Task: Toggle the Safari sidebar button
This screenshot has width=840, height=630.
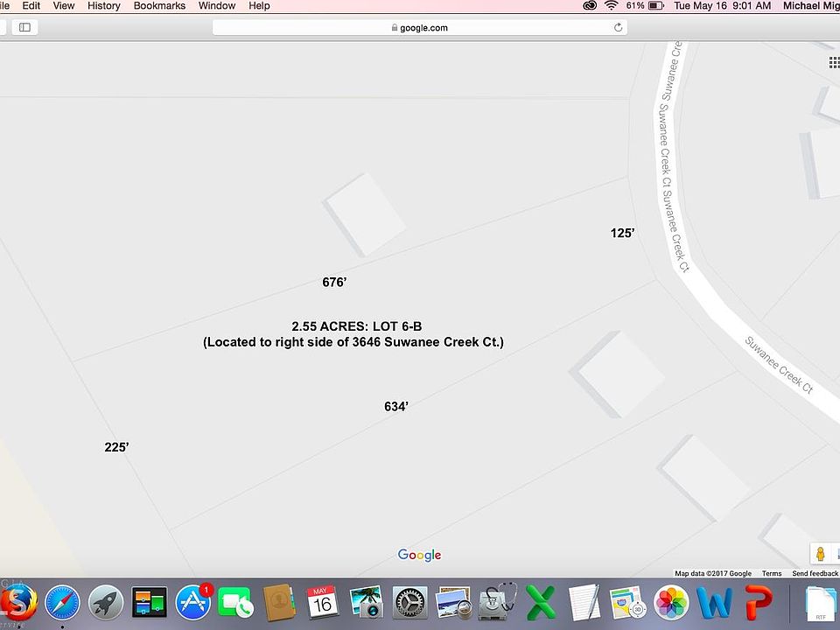Action: (24, 27)
